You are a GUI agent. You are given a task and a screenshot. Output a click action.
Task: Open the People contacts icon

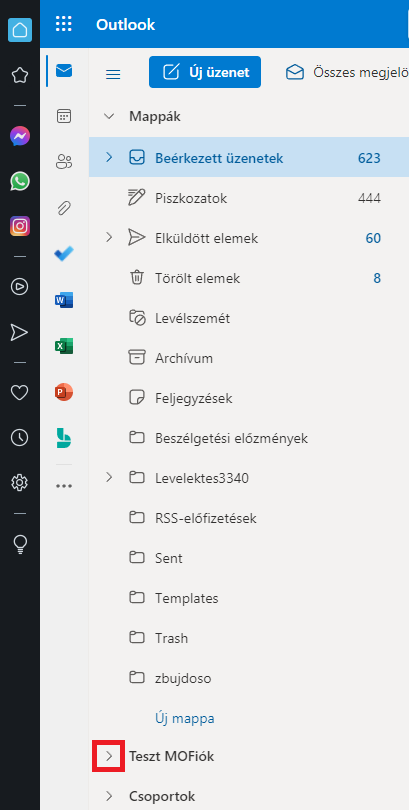click(64, 162)
